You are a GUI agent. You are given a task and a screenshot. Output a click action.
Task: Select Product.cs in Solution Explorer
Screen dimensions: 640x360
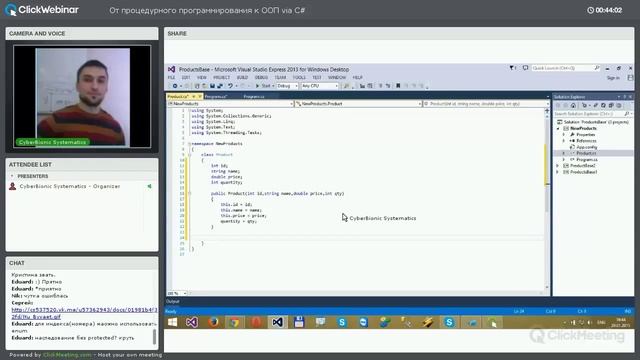tap(586, 153)
